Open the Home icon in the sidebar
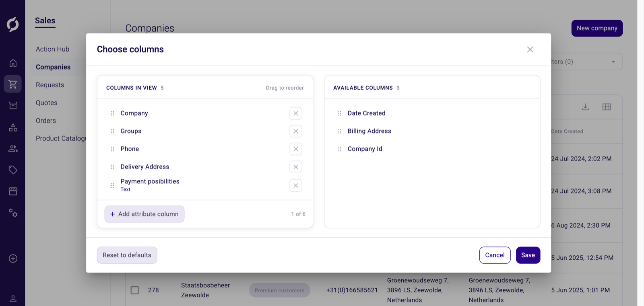Viewport: 644px width, 306px height. tap(13, 63)
